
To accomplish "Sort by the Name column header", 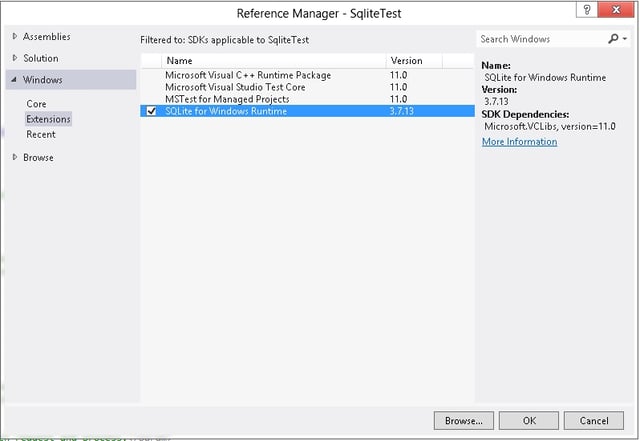I will pos(273,61).
